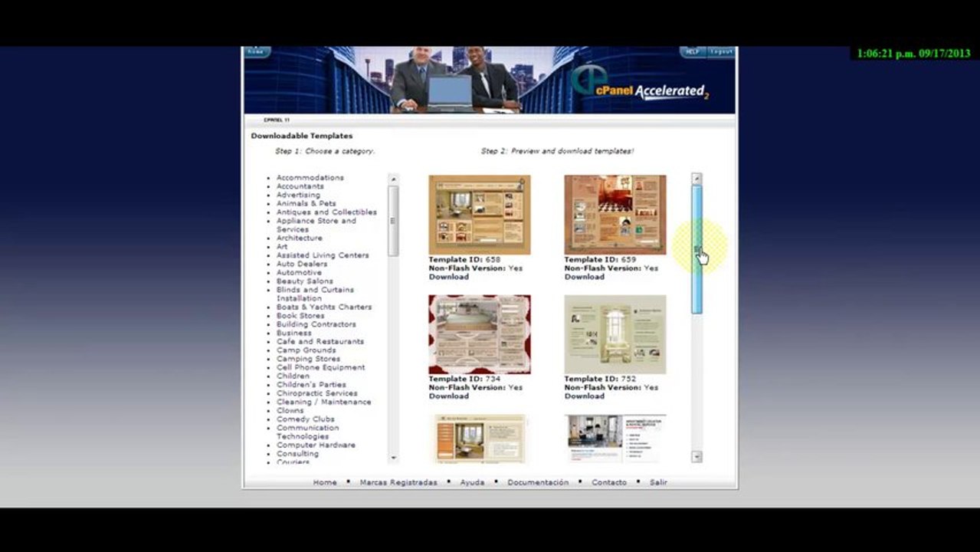
Task: Preview template 752 thumbnail
Action: click(615, 334)
